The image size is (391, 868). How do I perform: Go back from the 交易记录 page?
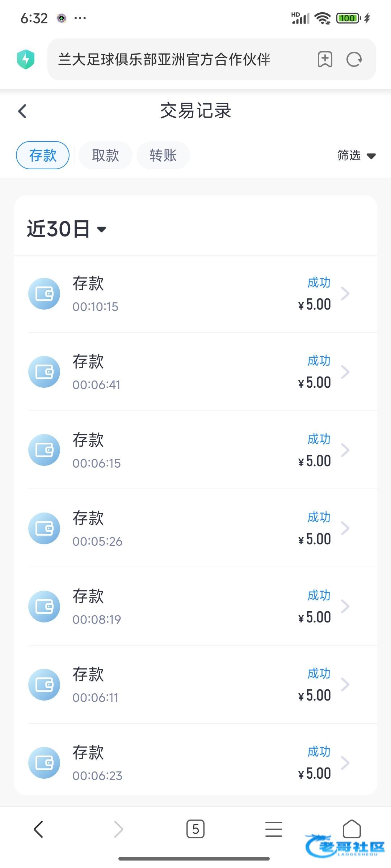pos(22,111)
